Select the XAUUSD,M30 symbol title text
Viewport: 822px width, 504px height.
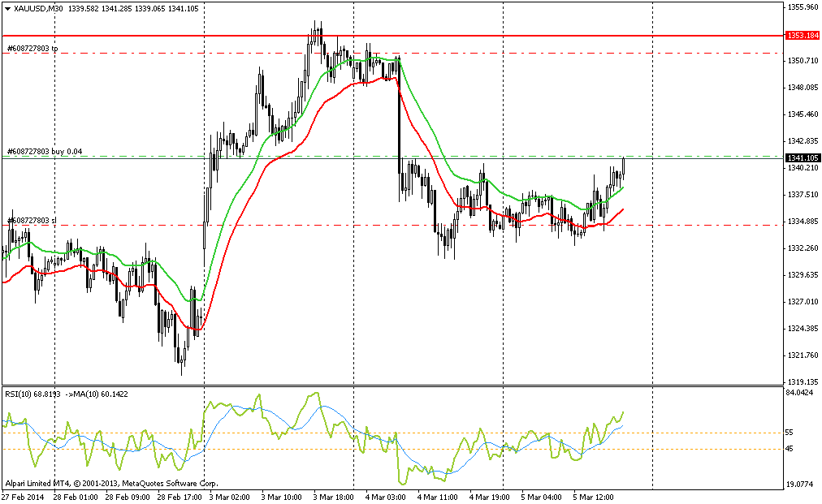[x=38, y=8]
